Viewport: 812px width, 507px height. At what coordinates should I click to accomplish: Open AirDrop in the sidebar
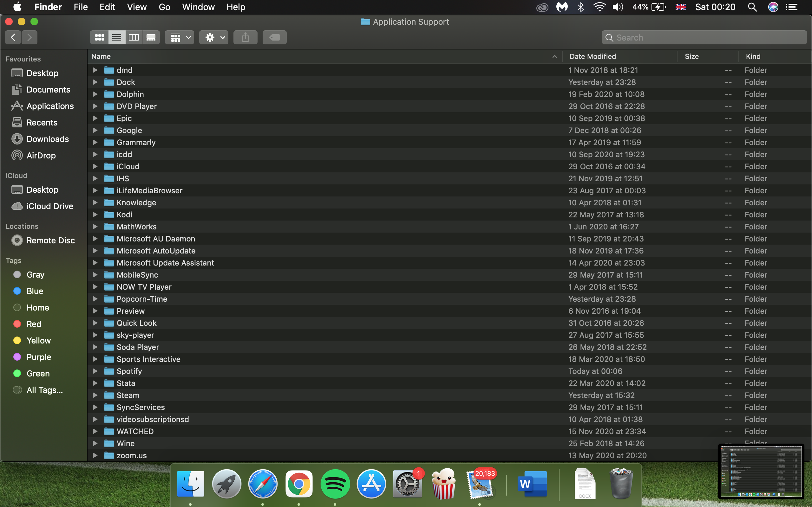click(41, 156)
